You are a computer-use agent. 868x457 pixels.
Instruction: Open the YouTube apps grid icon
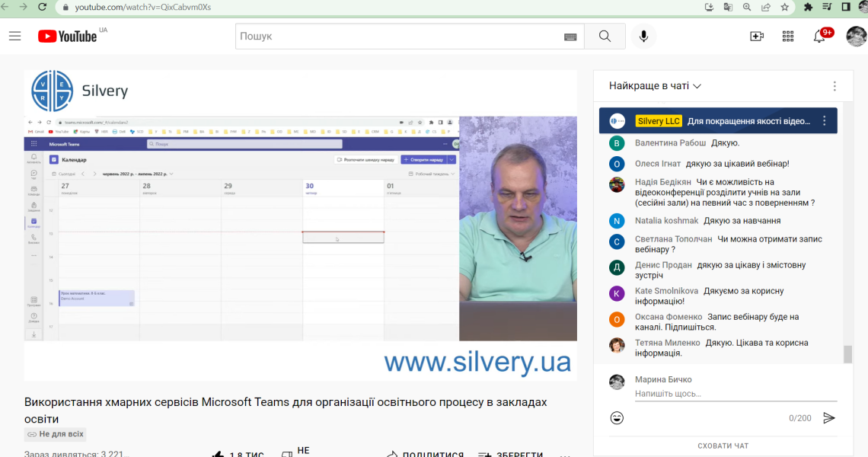point(788,37)
